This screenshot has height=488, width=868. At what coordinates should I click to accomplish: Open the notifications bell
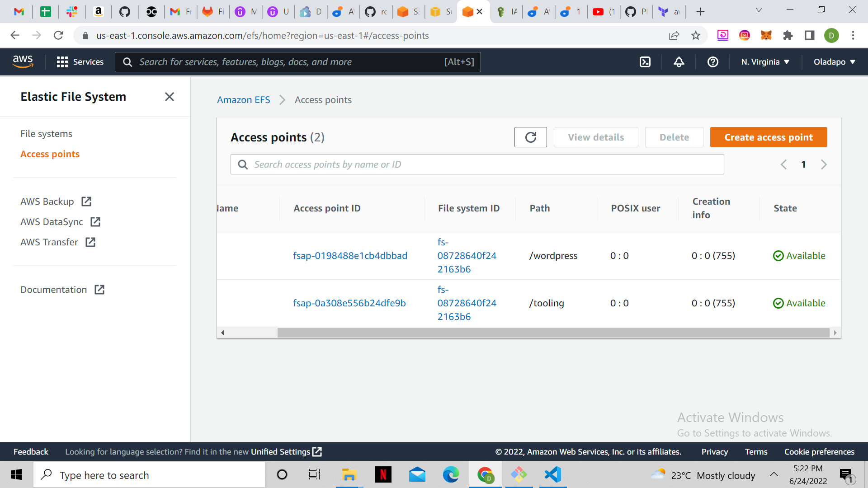[x=679, y=62]
